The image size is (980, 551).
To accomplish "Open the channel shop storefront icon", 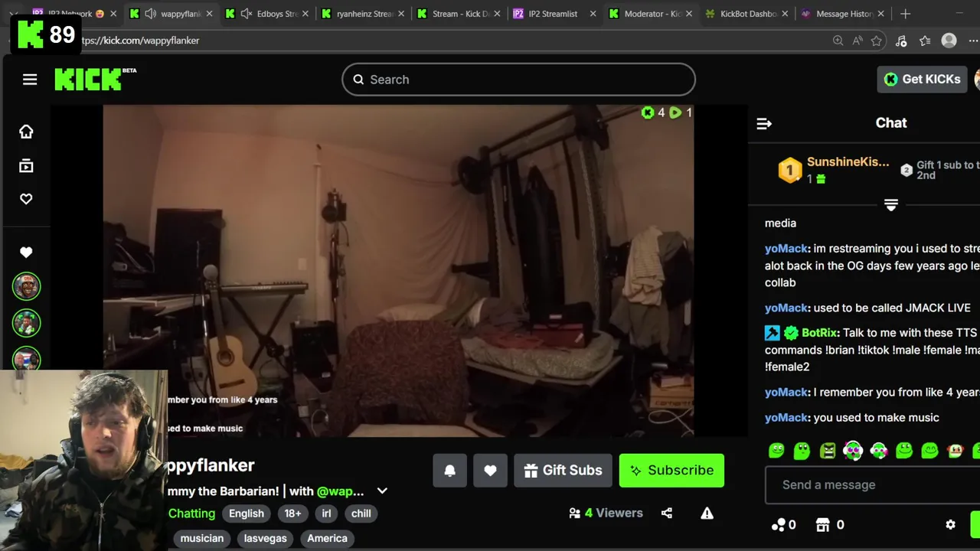I will (823, 525).
